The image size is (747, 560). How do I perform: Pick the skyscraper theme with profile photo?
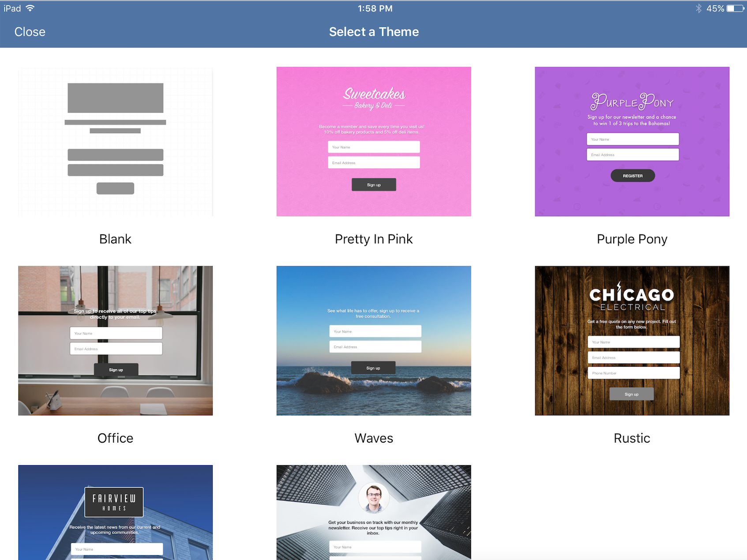click(x=374, y=512)
